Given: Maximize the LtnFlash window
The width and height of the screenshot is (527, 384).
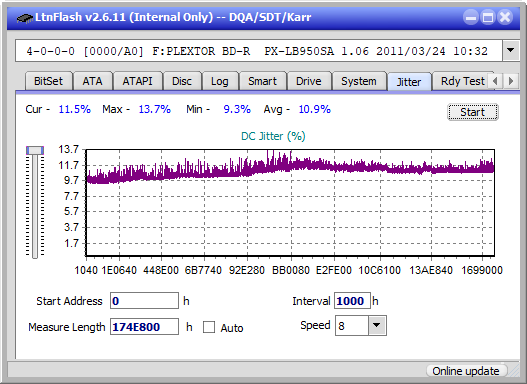Looking at the screenshot, I should (x=488, y=17).
